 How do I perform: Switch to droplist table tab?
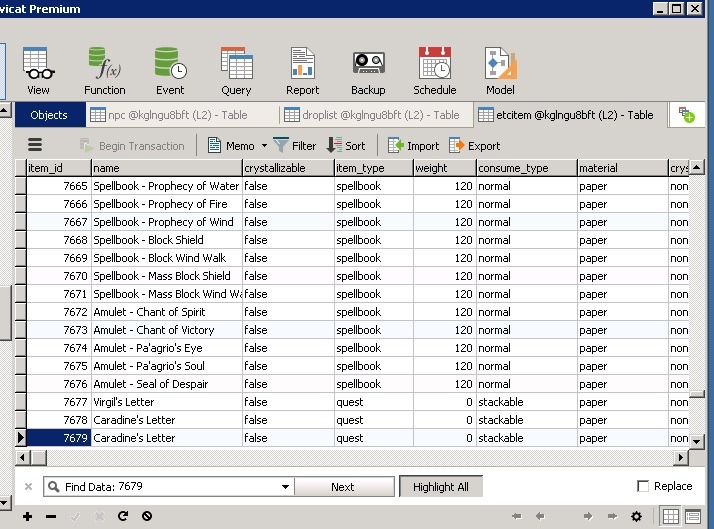376,115
